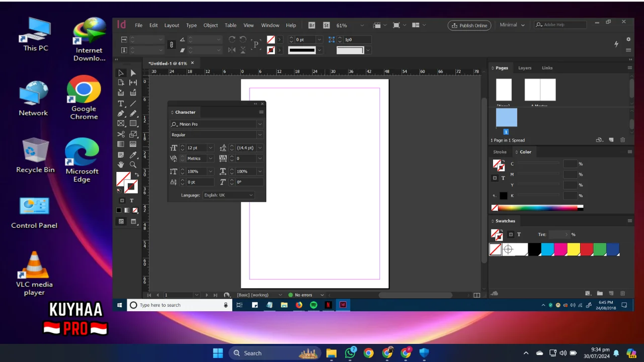
Task: Open the Layout menu
Action: coord(172,25)
